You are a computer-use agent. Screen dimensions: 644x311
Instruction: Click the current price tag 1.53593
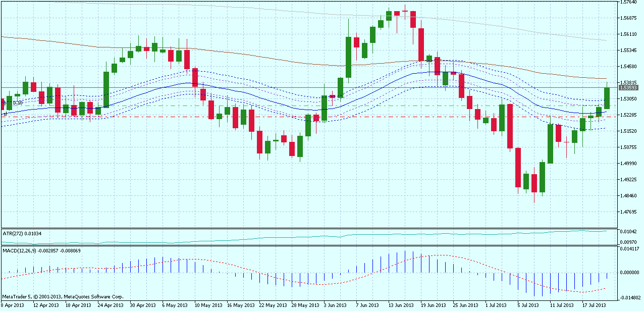[x=629, y=87]
